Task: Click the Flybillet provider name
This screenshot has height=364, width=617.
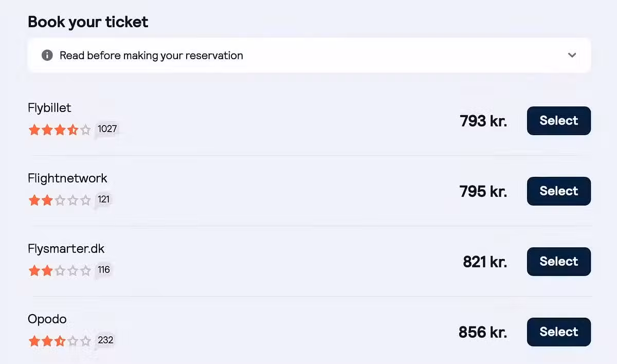Action: (49, 108)
